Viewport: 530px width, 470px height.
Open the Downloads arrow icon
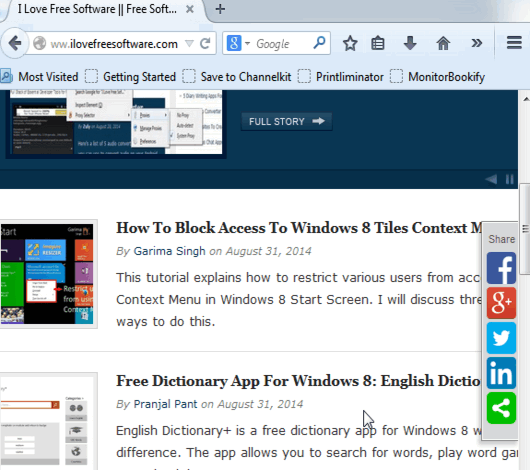410,43
